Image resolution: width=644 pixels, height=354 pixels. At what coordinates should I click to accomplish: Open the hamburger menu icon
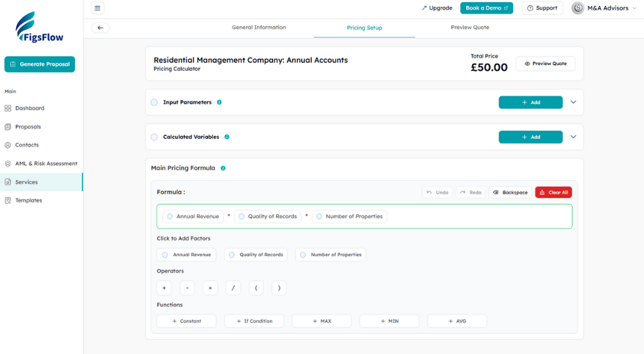(x=97, y=8)
